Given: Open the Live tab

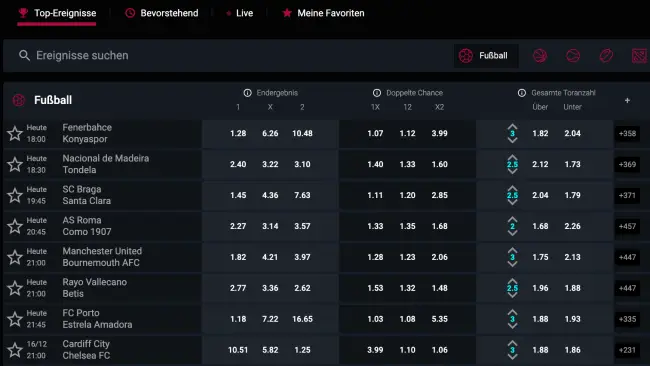Looking at the screenshot, I should click(240, 13).
